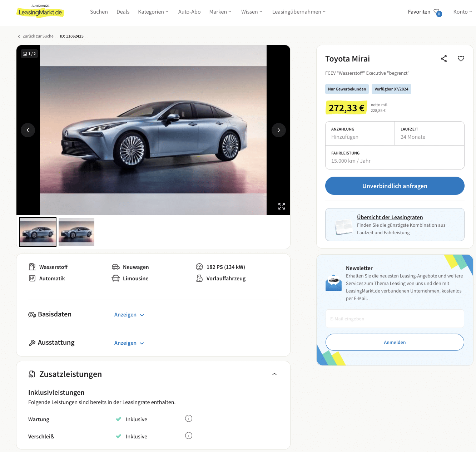Click the Basisdaten car icon

(32, 315)
